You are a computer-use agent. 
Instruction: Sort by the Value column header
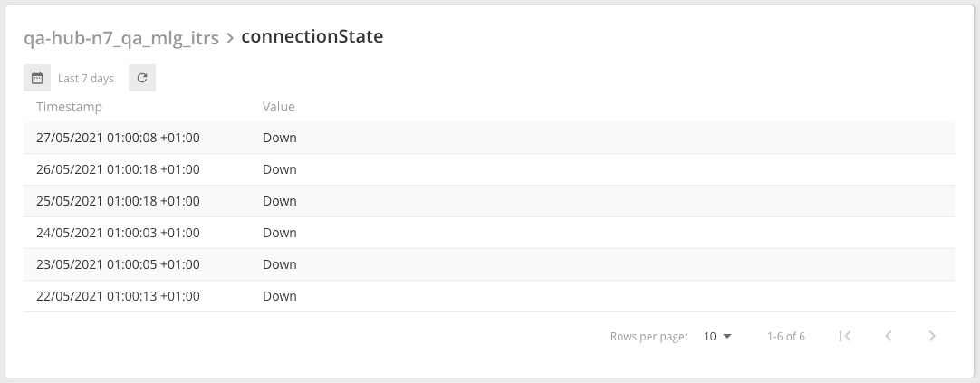(x=279, y=107)
